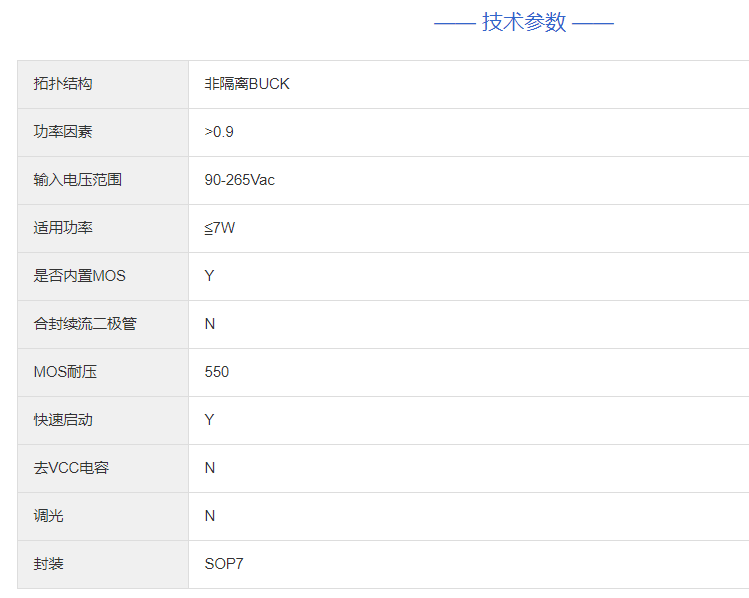749x598 pixels.
Task: Click the N value beside 调光
Action: click(210, 516)
